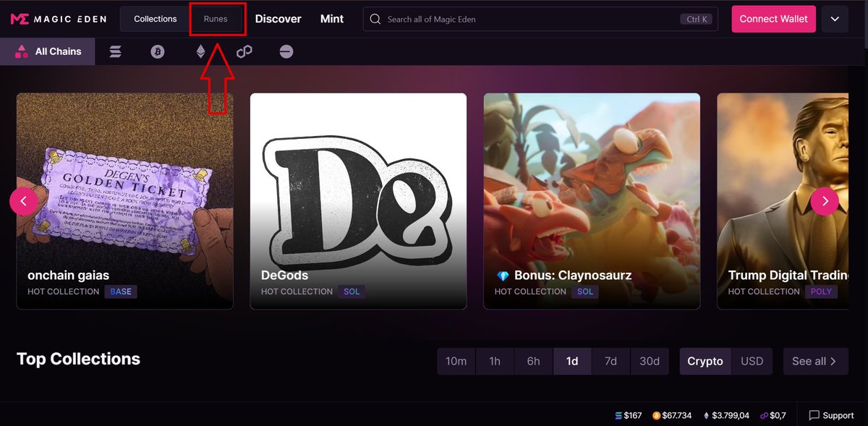Click the POLY chain tag
This screenshot has height=426, width=868.
(821, 291)
